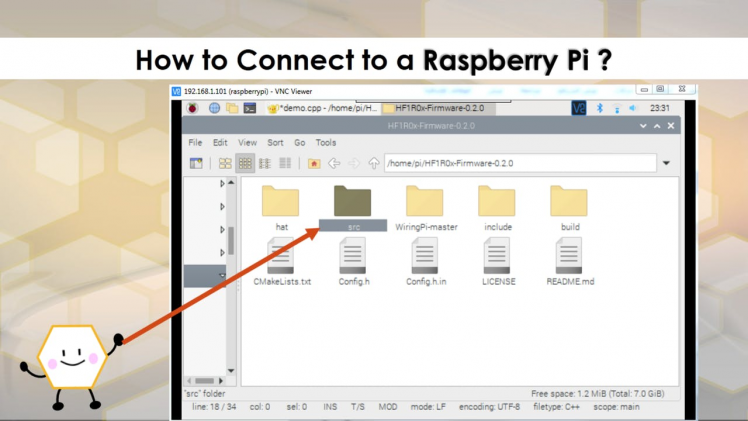Click the /home/pi path input field
The width and height of the screenshot is (748, 421).
point(520,163)
